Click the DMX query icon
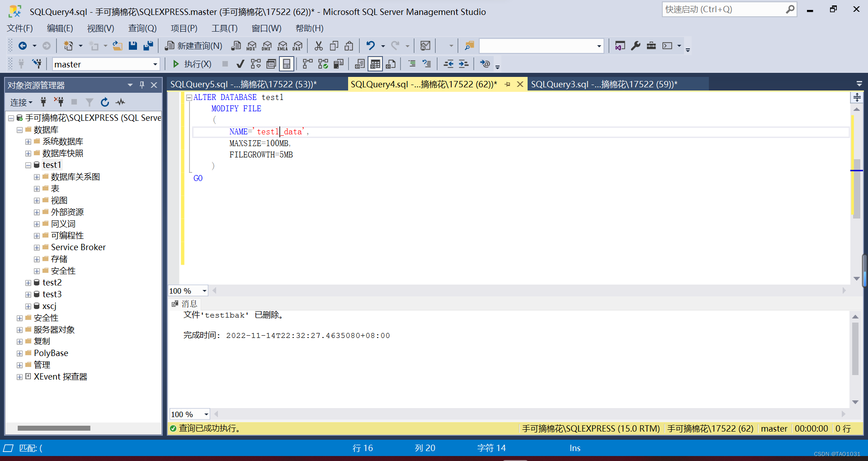 [267, 46]
